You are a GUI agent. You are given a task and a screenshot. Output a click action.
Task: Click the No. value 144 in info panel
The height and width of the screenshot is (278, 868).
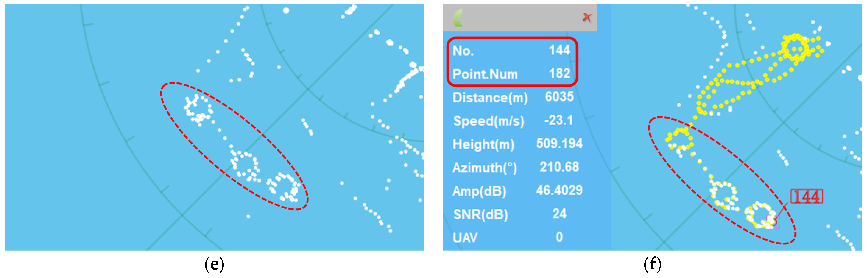(x=559, y=50)
